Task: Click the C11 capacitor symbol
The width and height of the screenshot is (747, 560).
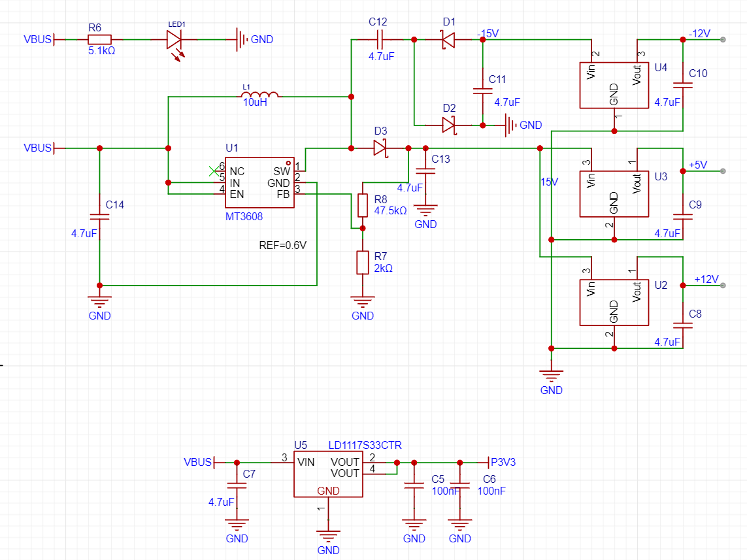Action: 482,90
